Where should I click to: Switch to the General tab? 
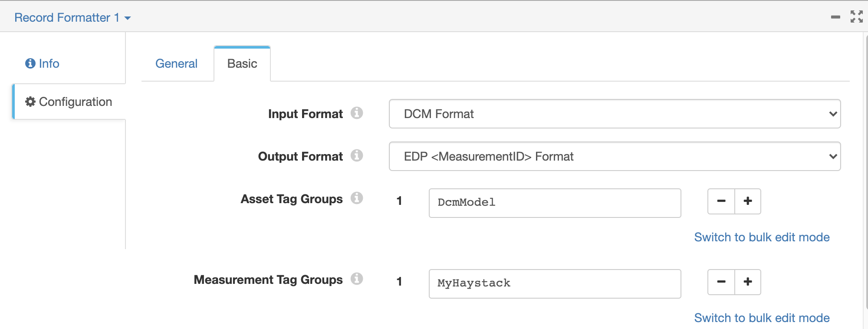click(x=176, y=64)
